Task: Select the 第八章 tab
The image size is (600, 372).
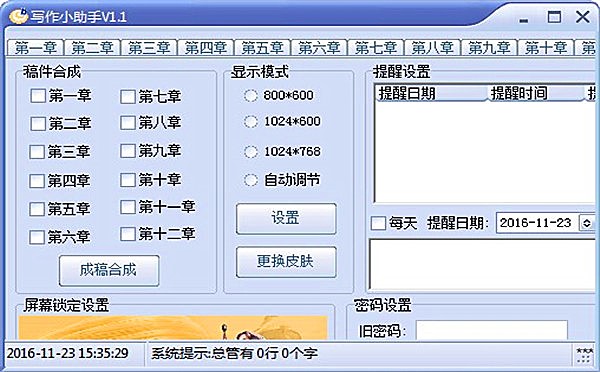Action: pos(432,48)
